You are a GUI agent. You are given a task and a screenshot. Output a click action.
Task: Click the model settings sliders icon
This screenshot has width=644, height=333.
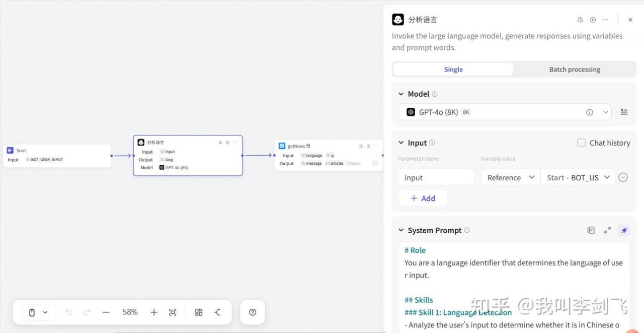[x=624, y=112]
